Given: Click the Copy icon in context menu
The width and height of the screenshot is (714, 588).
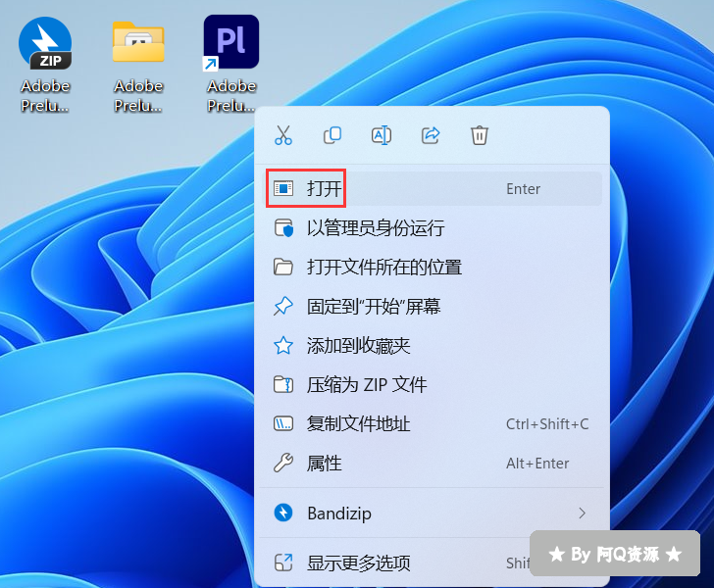Looking at the screenshot, I should point(332,135).
